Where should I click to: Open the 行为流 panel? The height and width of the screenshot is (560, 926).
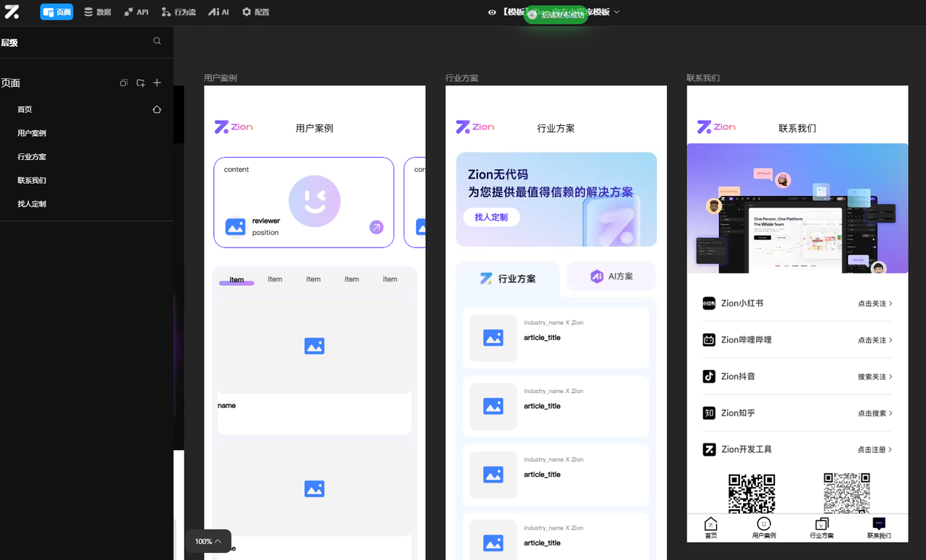(178, 12)
